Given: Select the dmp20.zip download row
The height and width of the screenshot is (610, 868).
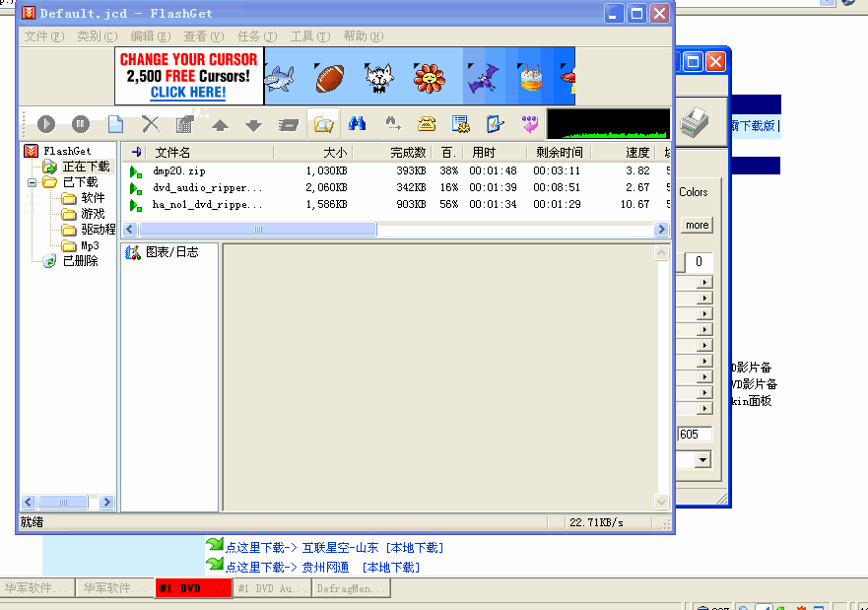Looking at the screenshot, I should click(396, 171).
